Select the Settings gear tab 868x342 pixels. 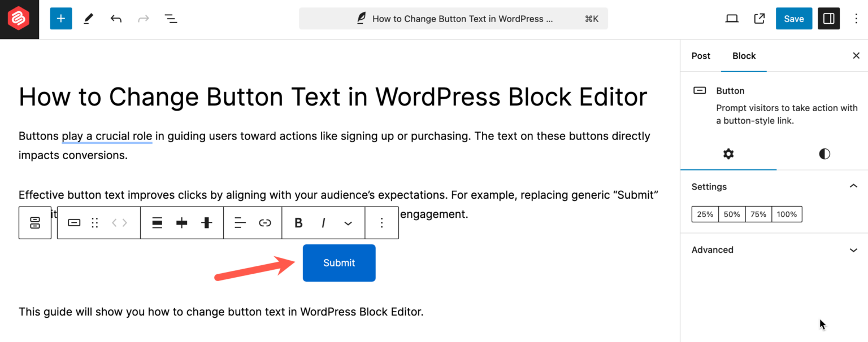[x=728, y=154]
